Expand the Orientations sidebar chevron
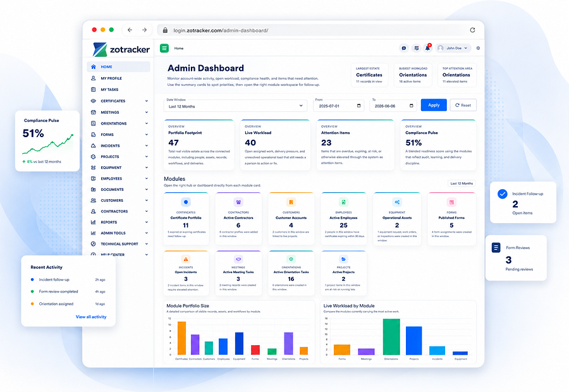The width and height of the screenshot is (569, 392). tap(147, 123)
